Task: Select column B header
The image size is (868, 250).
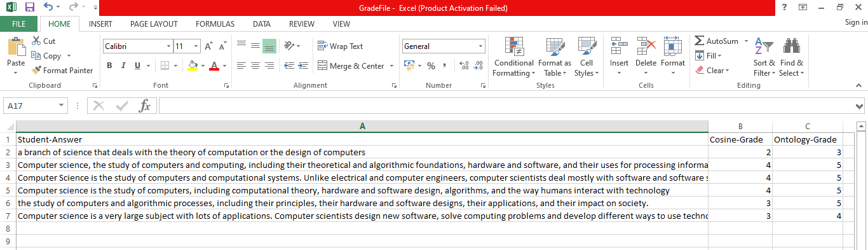Action: [740, 126]
